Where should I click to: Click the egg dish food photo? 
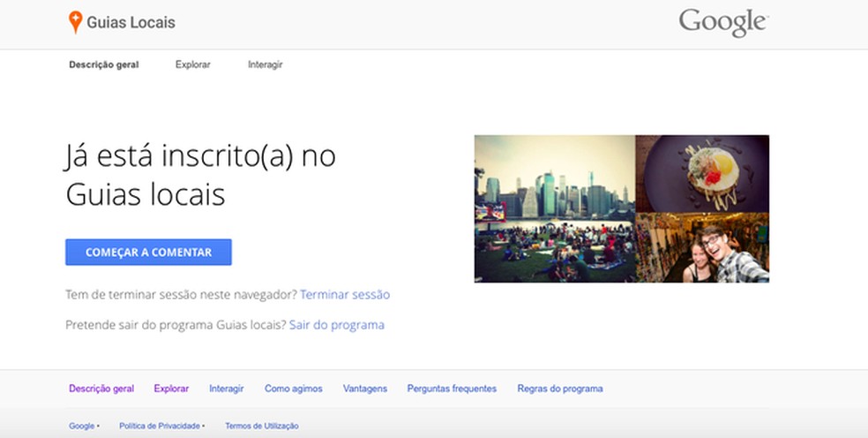tap(702, 174)
